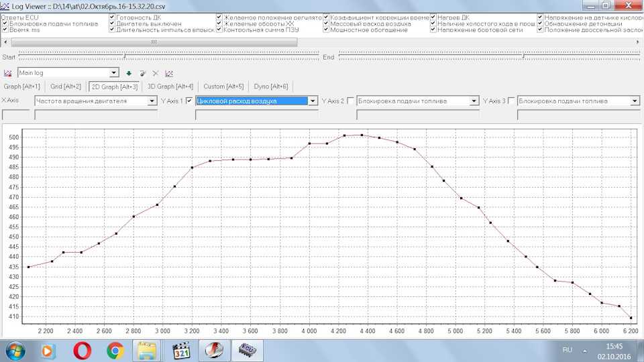Uncheck 'Двигатель выключен' parameter checkbox
The image size is (644, 362).
click(x=112, y=23)
